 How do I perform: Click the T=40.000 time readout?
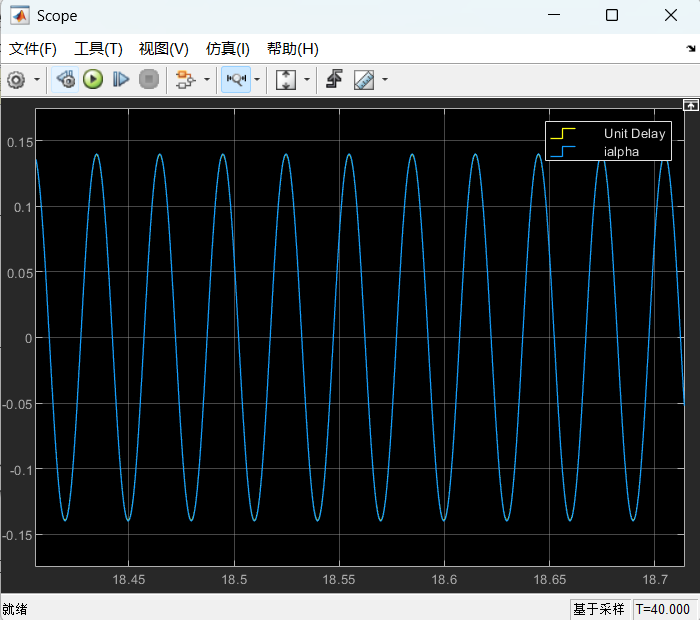[663, 609]
